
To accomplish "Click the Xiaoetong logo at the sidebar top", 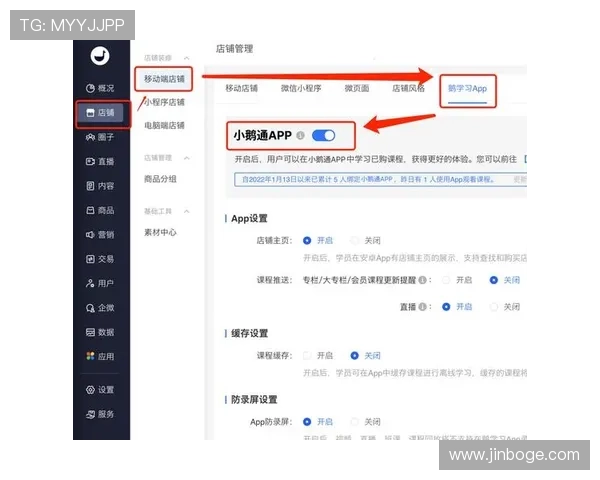I will (100, 56).
